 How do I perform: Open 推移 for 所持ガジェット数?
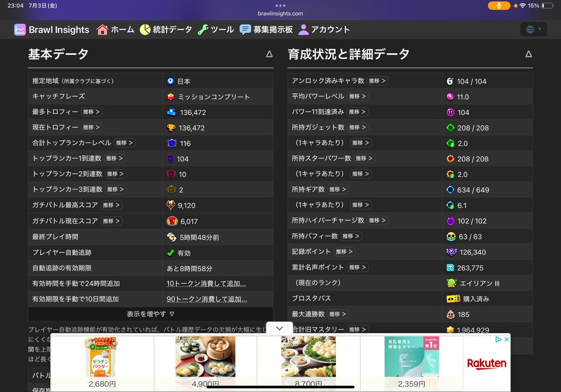[358, 127]
